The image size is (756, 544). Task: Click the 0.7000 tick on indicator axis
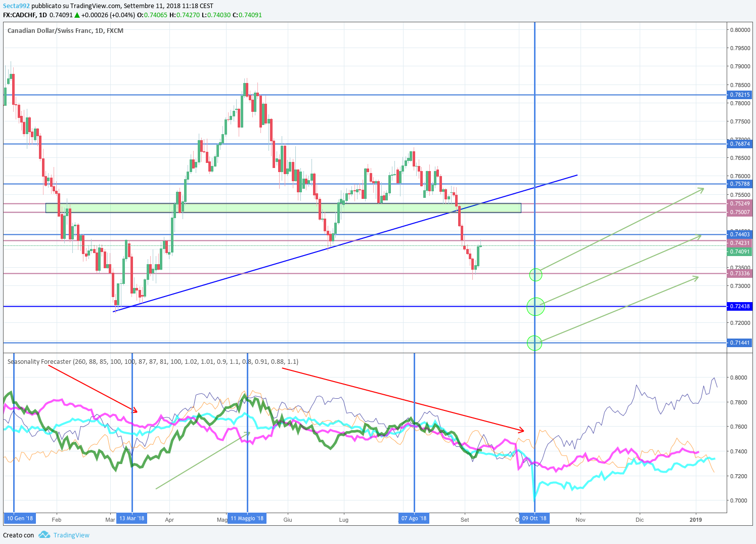pos(739,500)
